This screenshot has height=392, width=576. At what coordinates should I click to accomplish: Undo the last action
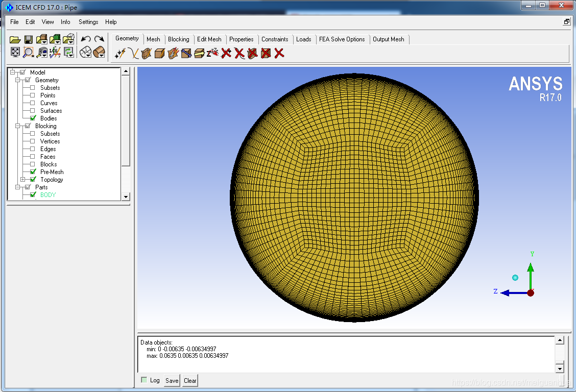pos(86,39)
